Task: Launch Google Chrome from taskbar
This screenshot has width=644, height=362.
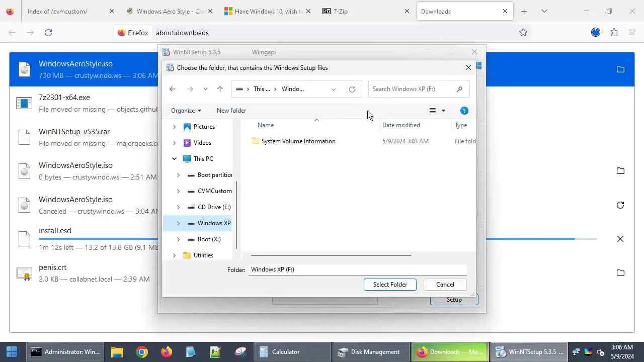Action: click(142, 352)
